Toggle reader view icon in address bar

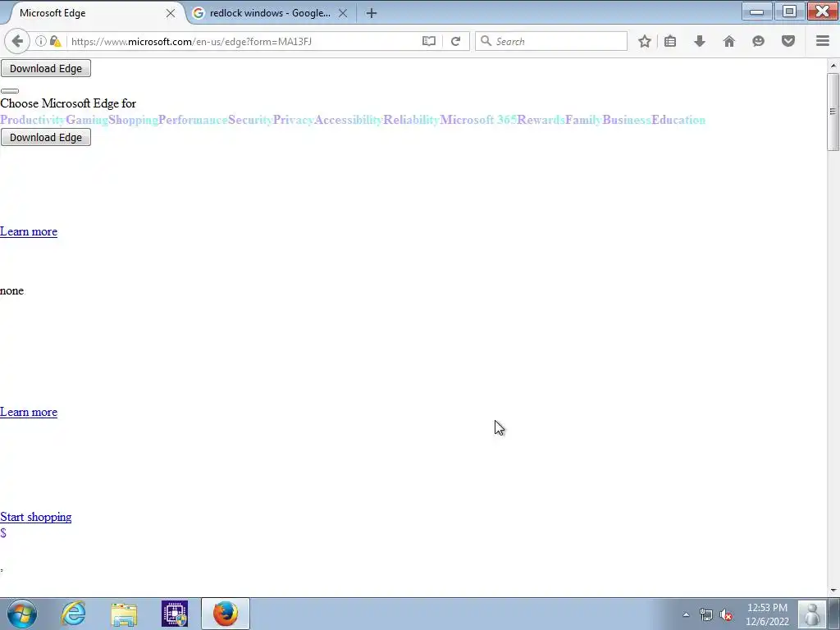point(428,41)
